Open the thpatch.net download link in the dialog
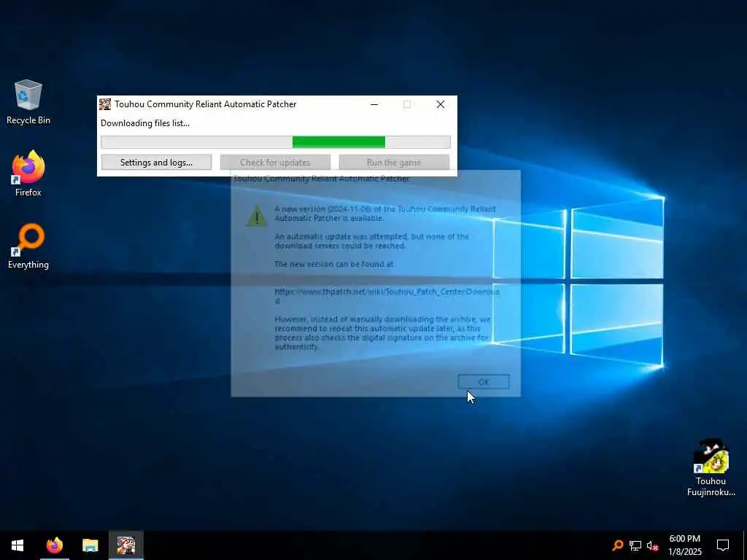 pyautogui.click(x=387, y=296)
